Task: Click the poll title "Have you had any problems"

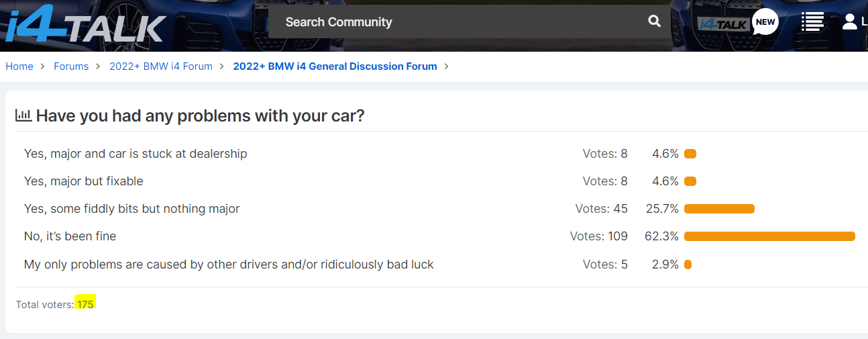Action: pos(200,115)
